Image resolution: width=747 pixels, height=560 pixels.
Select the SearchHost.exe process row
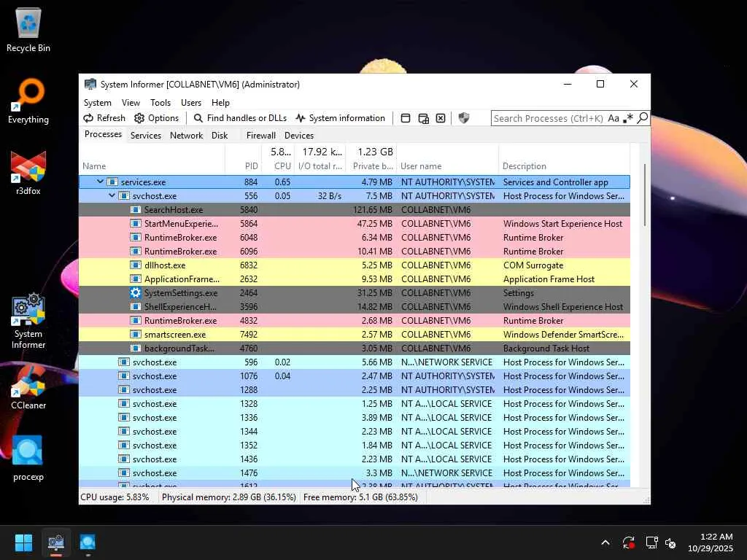coord(355,209)
